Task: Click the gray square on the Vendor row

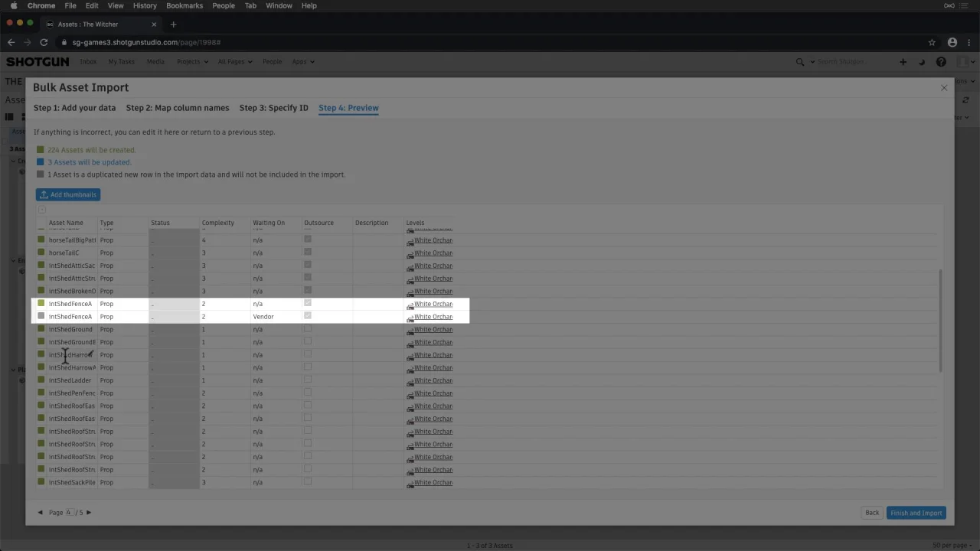Action: (x=41, y=316)
